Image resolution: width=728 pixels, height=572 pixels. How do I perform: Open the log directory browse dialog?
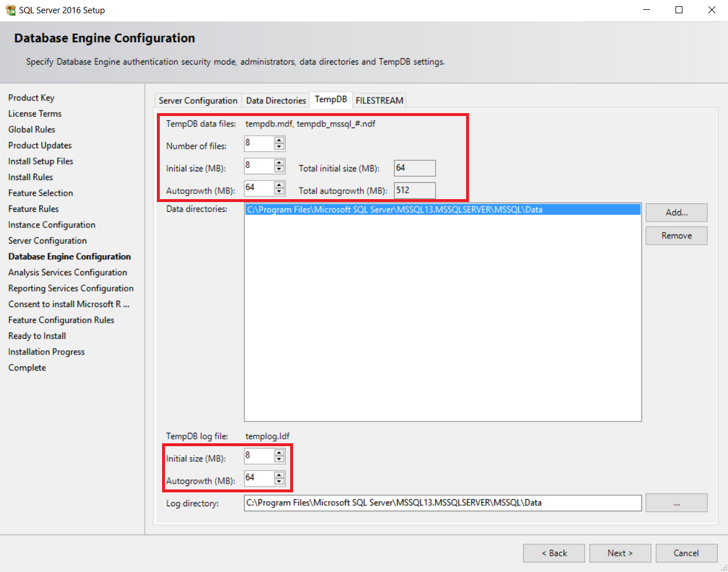click(x=676, y=503)
